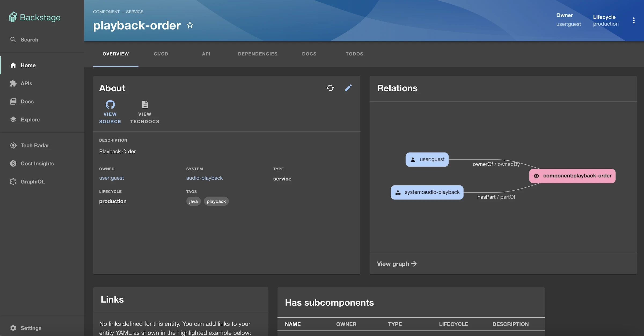Open Tech Radar sidebar icon

click(13, 145)
